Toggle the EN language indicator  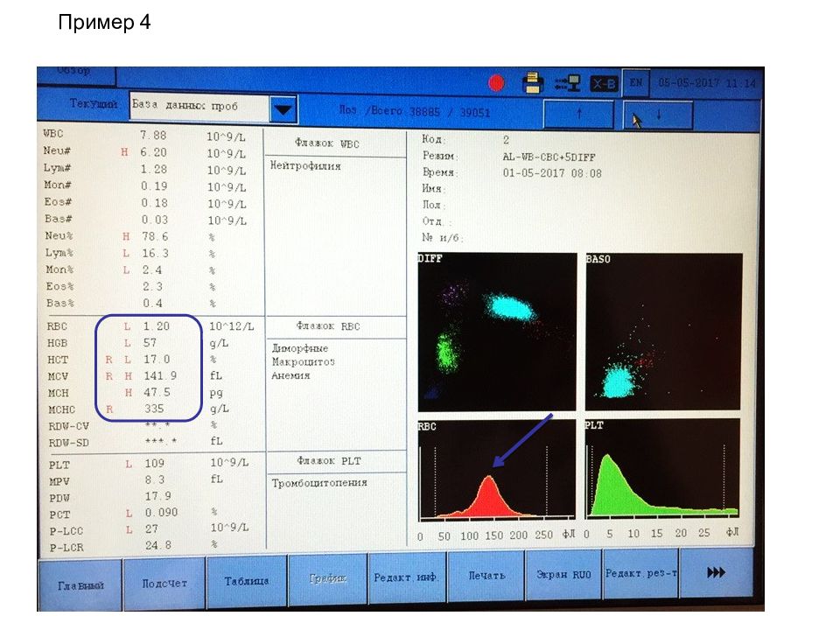point(636,83)
